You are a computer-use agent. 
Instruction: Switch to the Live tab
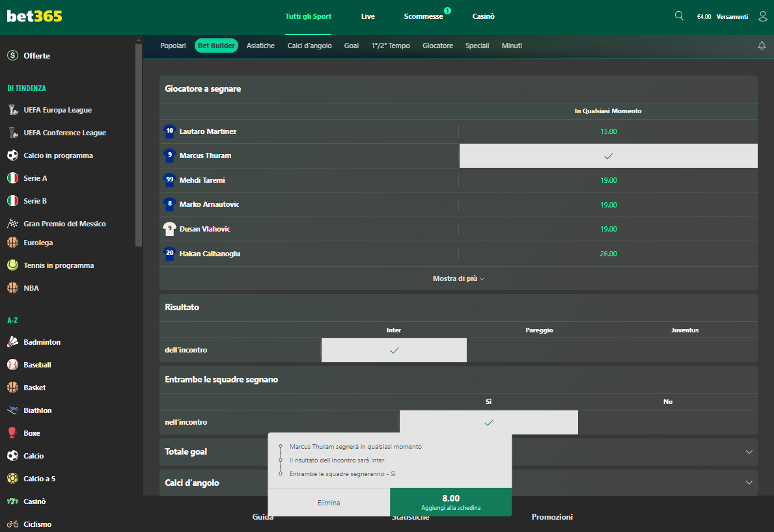pyautogui.click(x=368, y=16)
